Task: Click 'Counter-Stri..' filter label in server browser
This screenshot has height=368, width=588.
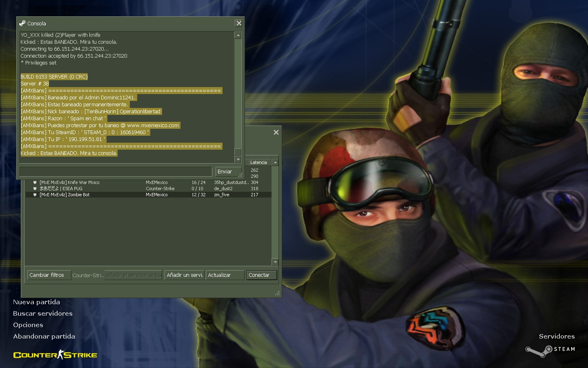Action: click(88, 275)
